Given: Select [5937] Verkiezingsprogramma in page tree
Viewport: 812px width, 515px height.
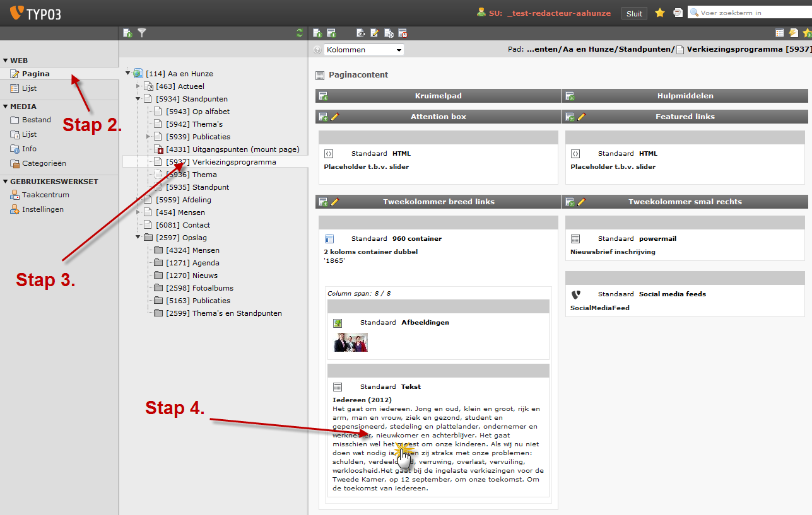Looking at the screenshot, I should click(221, 162).
